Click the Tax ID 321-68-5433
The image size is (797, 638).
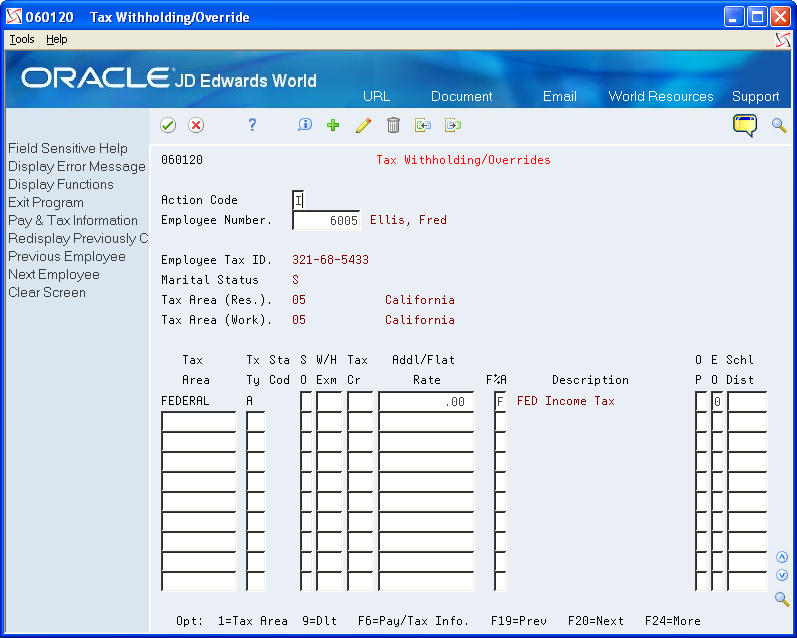tap(330, 259)
